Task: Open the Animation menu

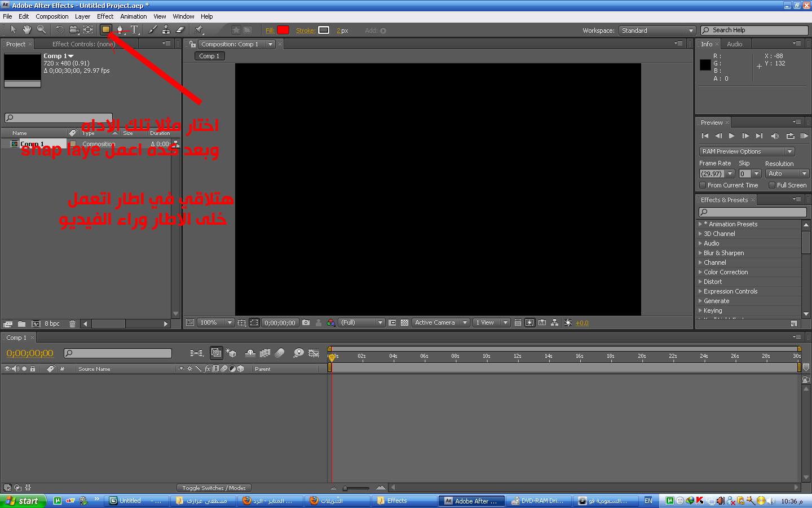Action: pyautogui.click(x=134, y=16)
